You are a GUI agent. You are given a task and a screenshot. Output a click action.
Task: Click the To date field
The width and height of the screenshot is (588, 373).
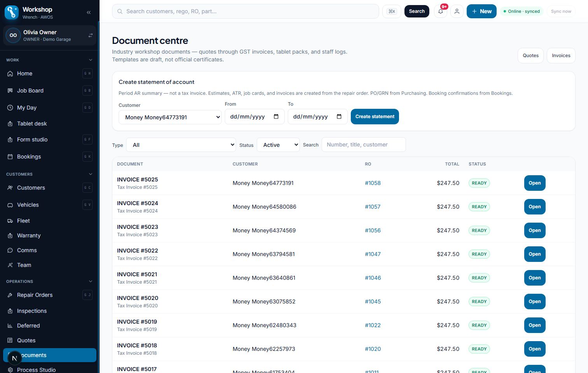click(x=317, y=117)
